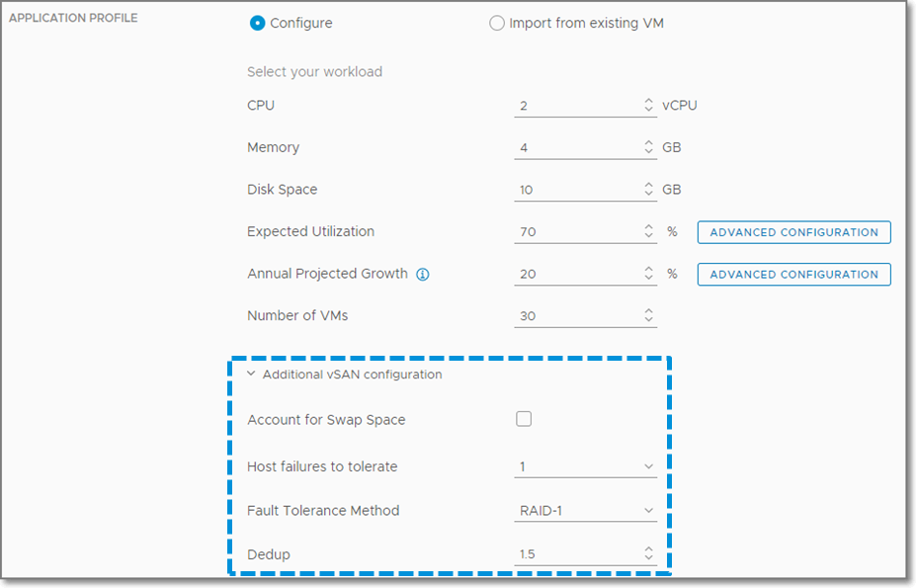Click the Disk Space stepper arrows
The image size is (916, 588).
pyautogui.click(x=649, y=190)
